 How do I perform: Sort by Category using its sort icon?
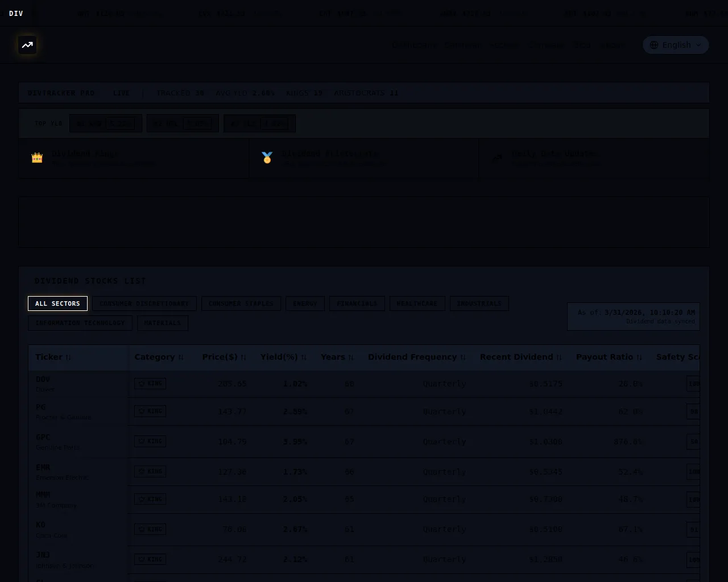(x=181, y=357)
